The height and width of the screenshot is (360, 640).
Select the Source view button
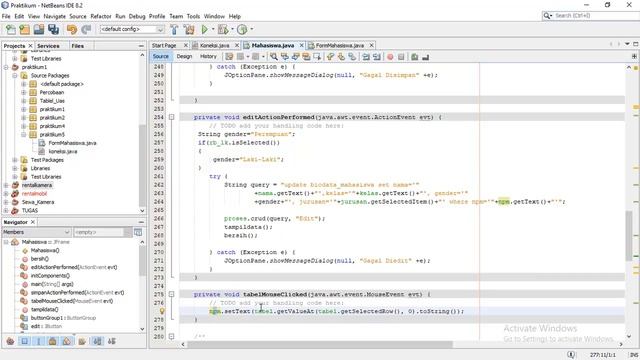click(x=161, y=56)
